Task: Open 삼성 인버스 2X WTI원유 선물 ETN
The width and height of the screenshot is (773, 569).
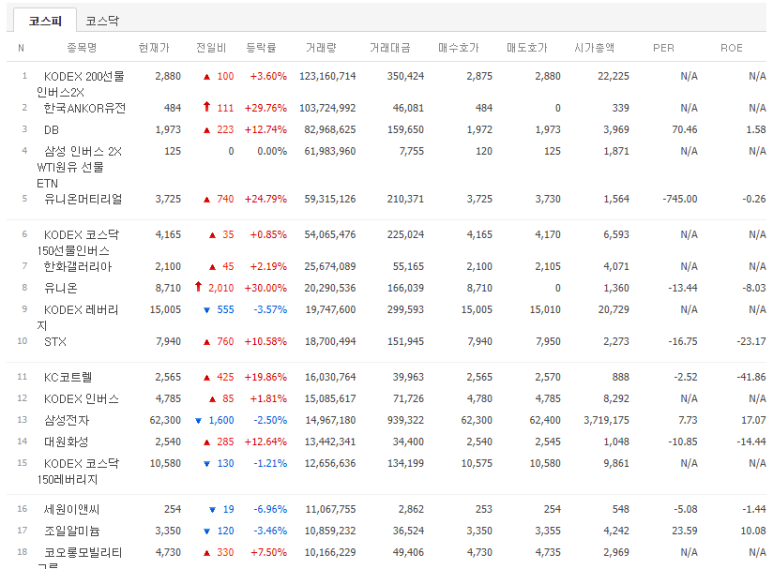Action: [82, 152]
